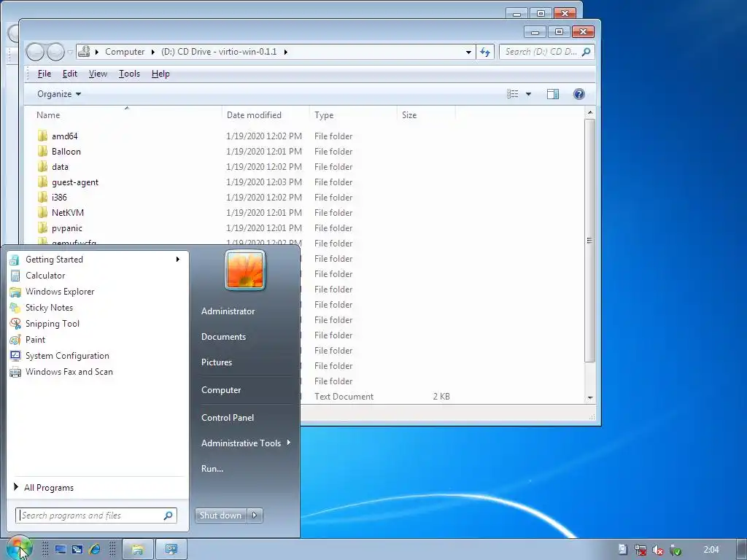The image size is (747, 560).
Task: Select the guest-agent folder
Action: (75, 182)
